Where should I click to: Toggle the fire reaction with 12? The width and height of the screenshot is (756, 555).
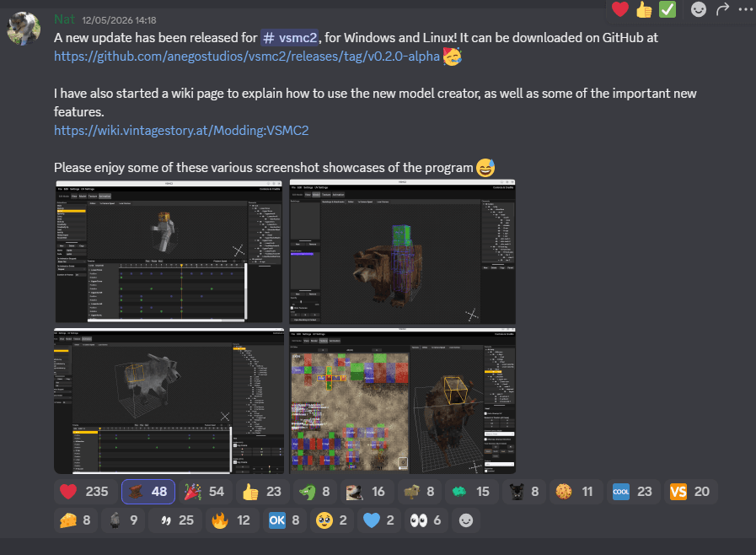click(232, 520)
